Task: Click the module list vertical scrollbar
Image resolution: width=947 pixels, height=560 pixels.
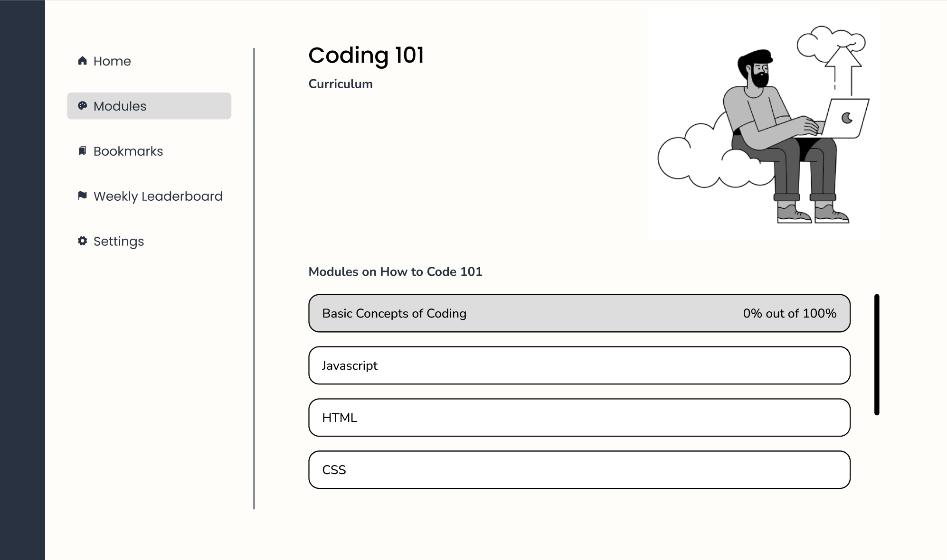Action: click(x=877, y=355)
